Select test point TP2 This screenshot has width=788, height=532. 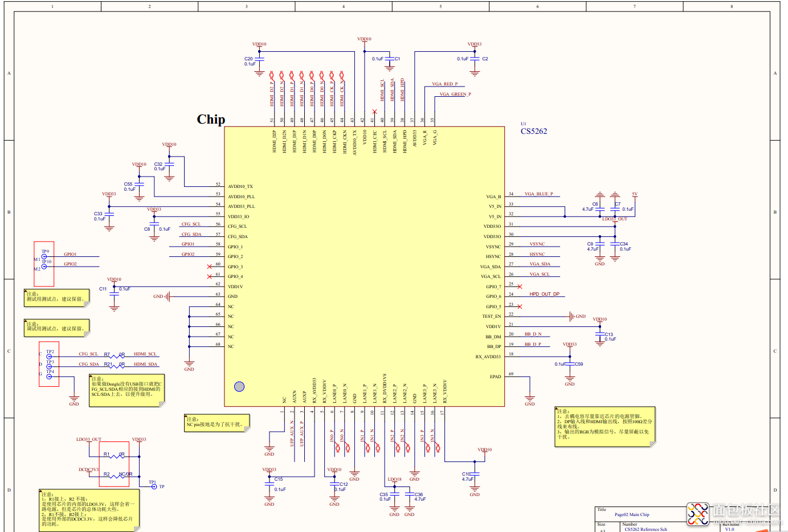pos(49,357)
